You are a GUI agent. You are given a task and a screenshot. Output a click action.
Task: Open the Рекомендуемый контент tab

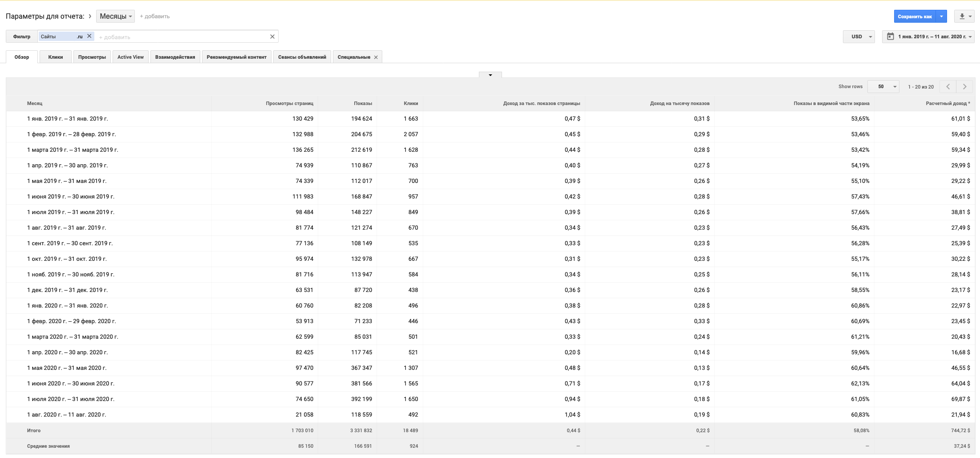tap(236, 57)
